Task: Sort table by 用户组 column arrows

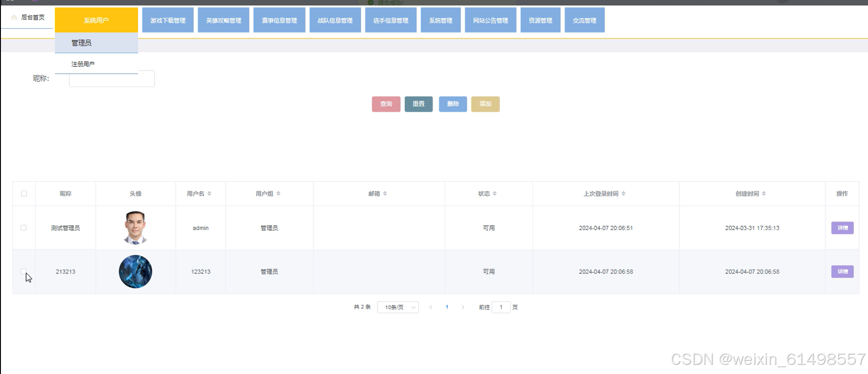Action: coord(278,194)
